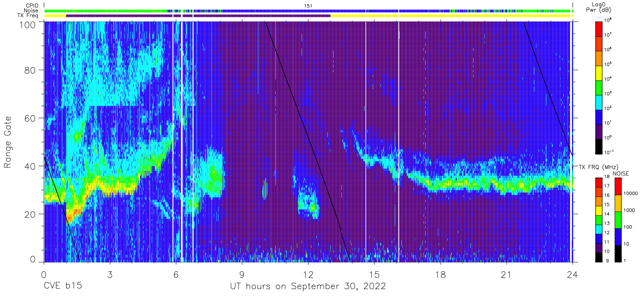Click the '10⁴' tick on the power colorbar
The height and width of the screenshot is (297, 644).
(x=609, y=79)
